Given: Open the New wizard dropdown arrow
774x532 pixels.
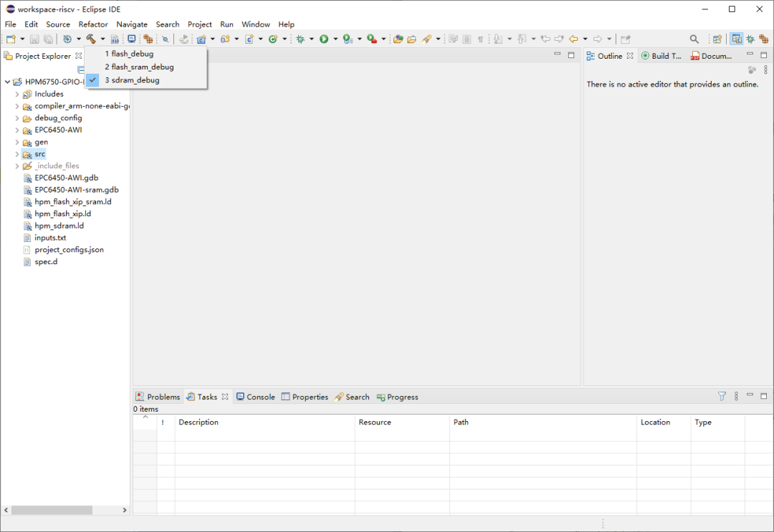Looking at the screenshot, I should pos(22,39).
